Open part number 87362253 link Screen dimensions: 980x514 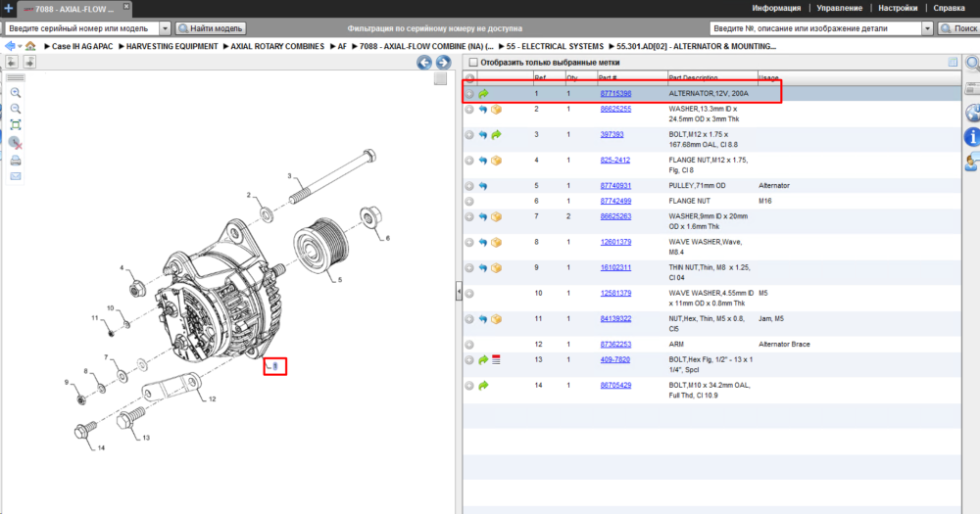point(615,345)
